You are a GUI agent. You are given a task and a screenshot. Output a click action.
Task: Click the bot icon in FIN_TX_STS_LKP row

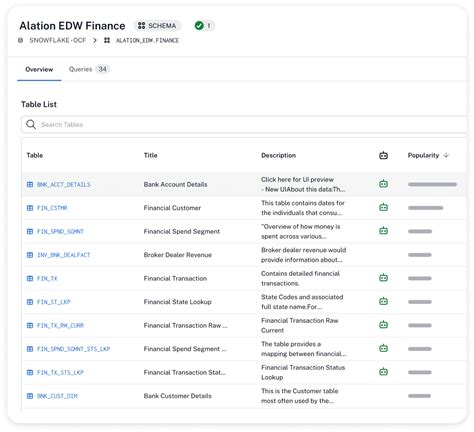[383, 372]
